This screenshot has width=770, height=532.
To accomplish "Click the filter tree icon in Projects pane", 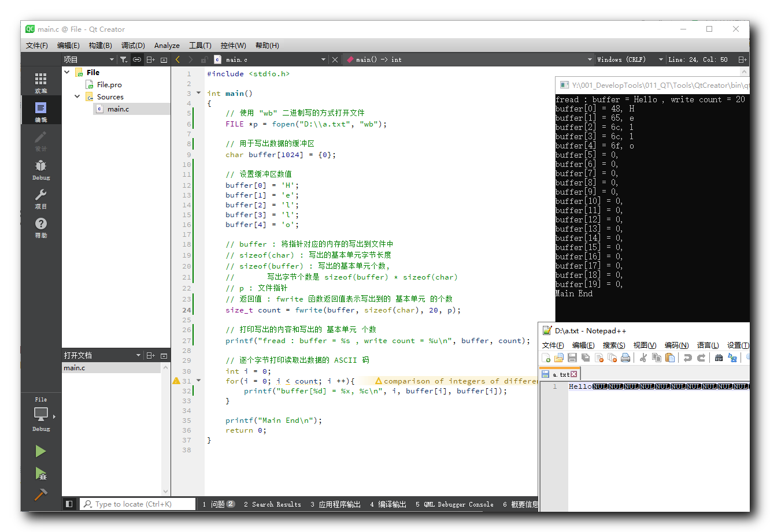I will (x=124, y=59).
